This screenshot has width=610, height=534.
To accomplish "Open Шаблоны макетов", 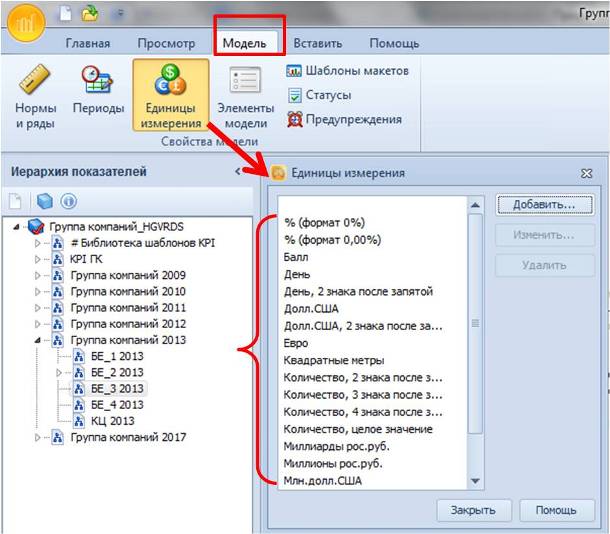I will [x=347, y=71].
